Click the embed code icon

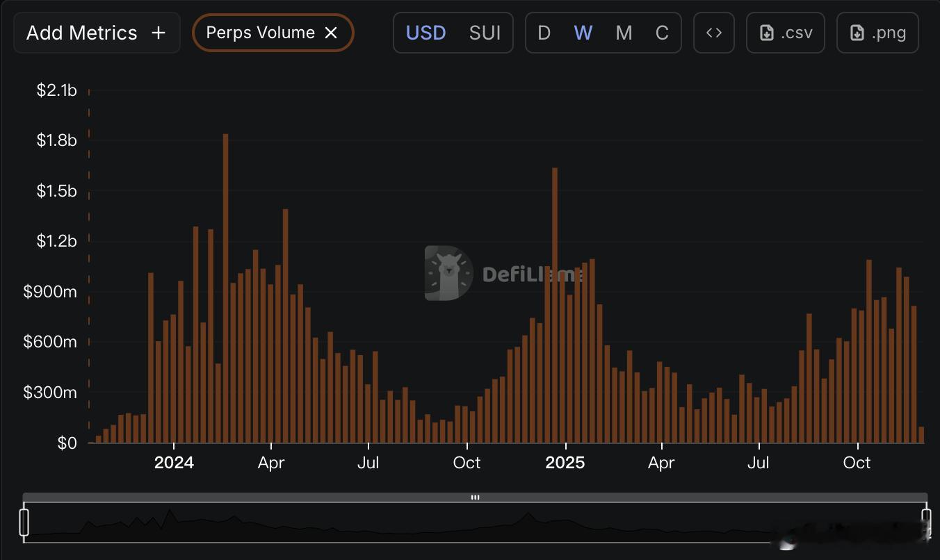pos(714,33)
